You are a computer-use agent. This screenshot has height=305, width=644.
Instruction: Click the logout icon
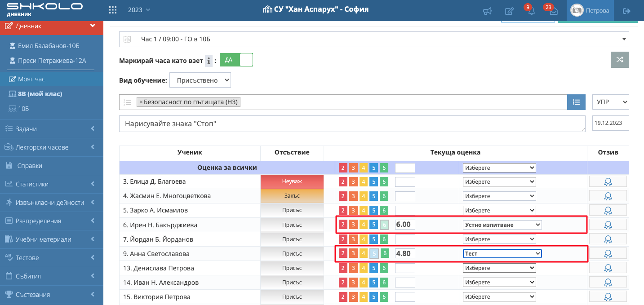coord(626,11)
